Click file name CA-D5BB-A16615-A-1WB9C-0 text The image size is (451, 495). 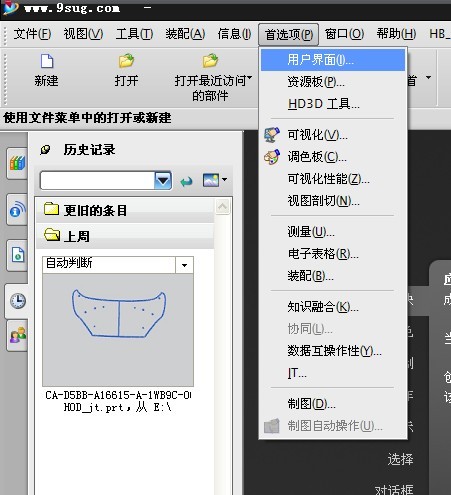pos(118,395)
